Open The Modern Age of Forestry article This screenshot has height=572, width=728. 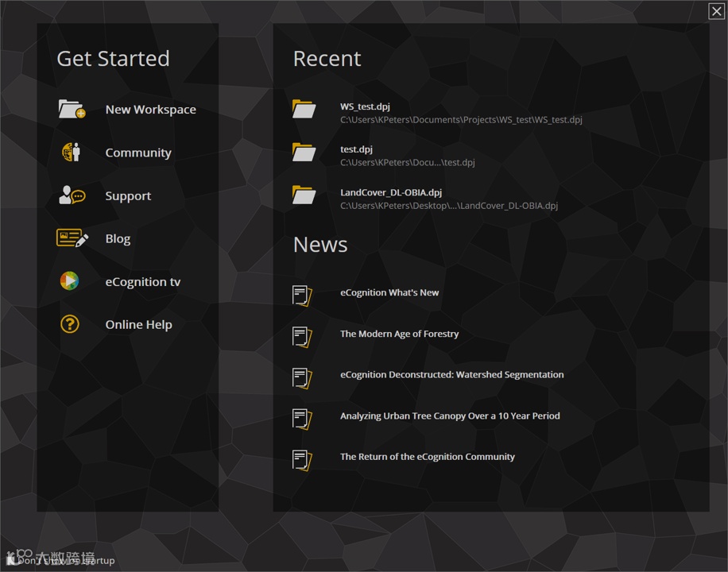(399, 334)
